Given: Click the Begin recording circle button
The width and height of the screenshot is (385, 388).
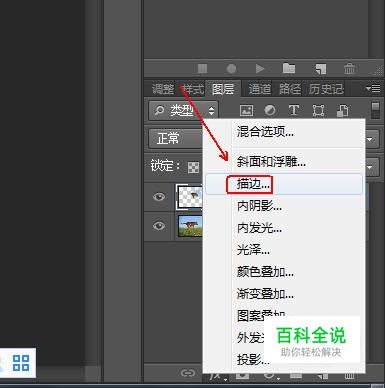Looking at the screenshot, I should (231, 69).
